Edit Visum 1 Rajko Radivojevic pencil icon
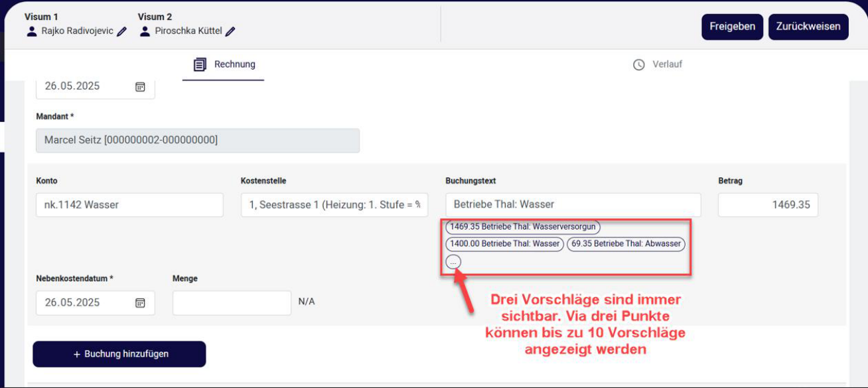 121,31
